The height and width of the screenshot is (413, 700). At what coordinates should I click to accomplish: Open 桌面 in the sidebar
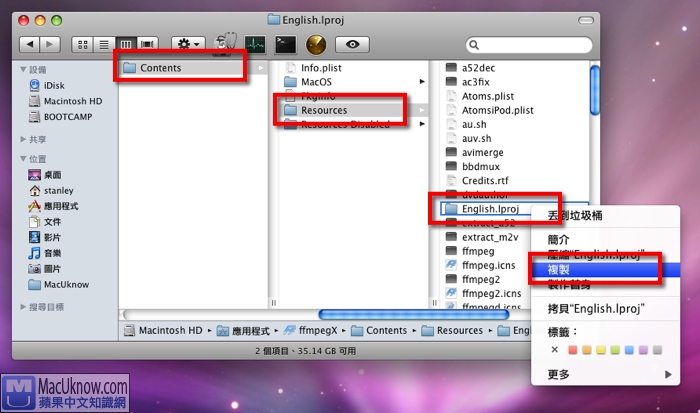(x=45, y=175)
